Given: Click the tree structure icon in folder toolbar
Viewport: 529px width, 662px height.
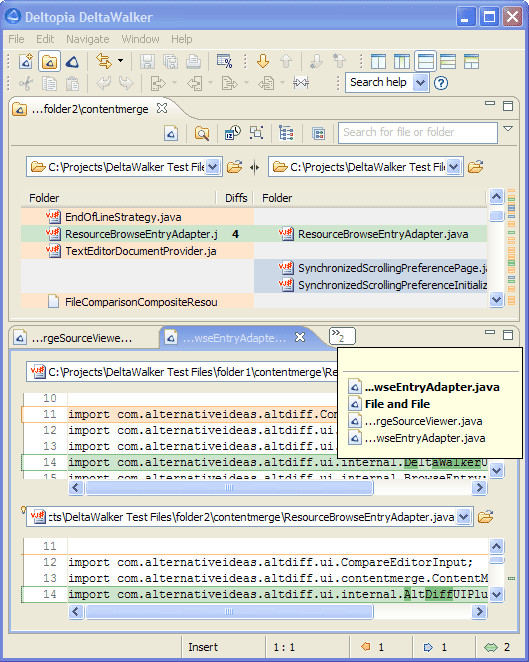Looking at the screenshot, I should pos(286,133).
